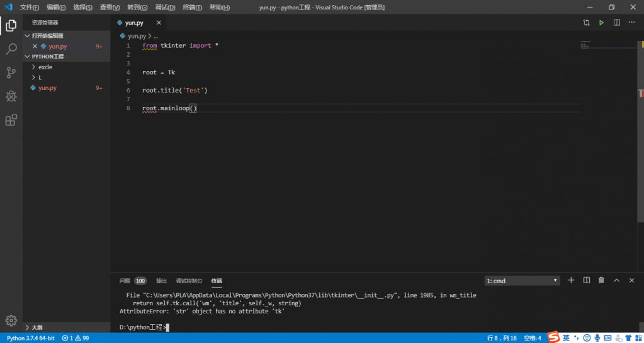Click the compare changes icon in editor toolbar
This screenshot has width=644, height=343.
(x=586, y=23)
